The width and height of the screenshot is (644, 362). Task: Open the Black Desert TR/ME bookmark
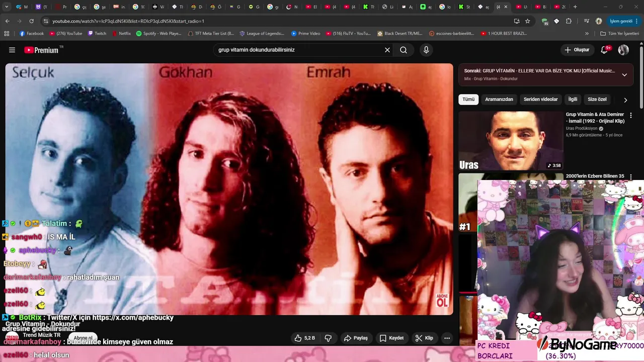pyautogui.click(x=399, y=34)
